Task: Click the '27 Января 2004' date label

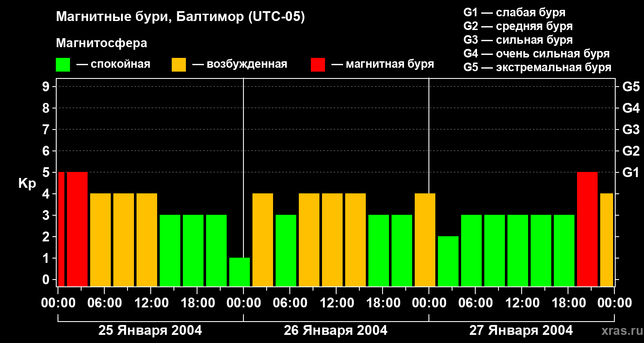Action: pos(521,331)
